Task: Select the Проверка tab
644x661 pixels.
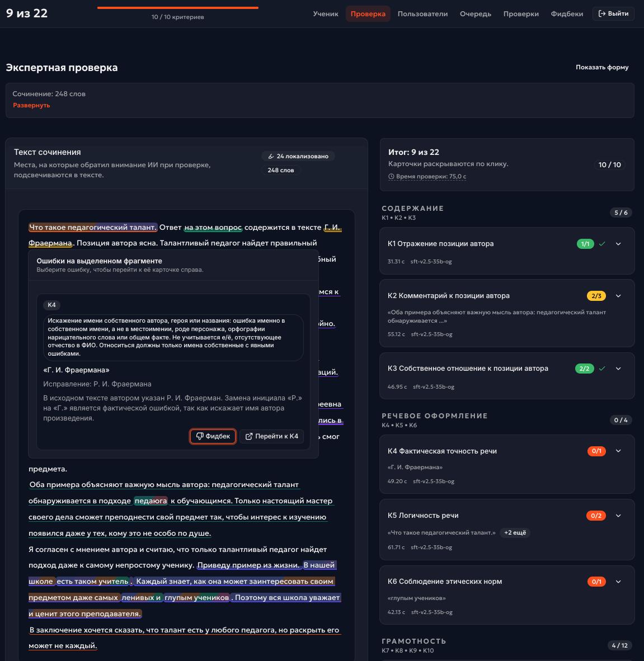Action: pos(368,13)
